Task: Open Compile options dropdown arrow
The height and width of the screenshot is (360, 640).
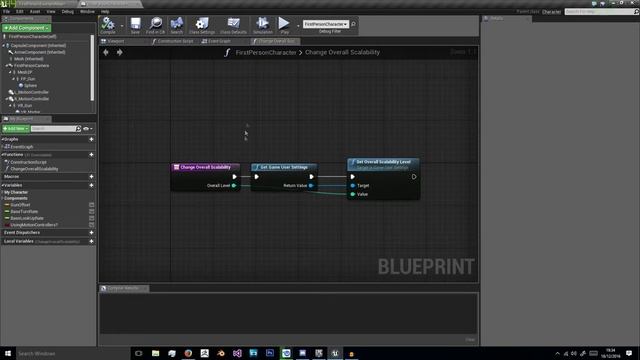Action: click(x=122, y=26)
